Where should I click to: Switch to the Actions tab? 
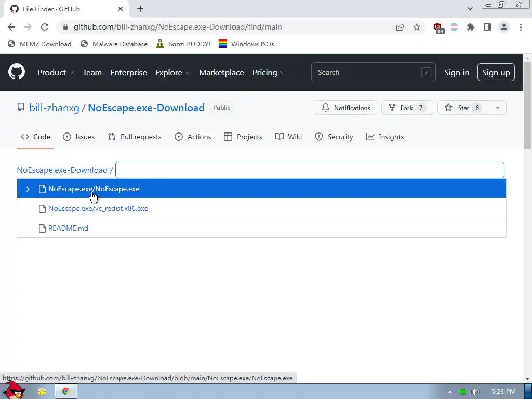pos(193,137)
